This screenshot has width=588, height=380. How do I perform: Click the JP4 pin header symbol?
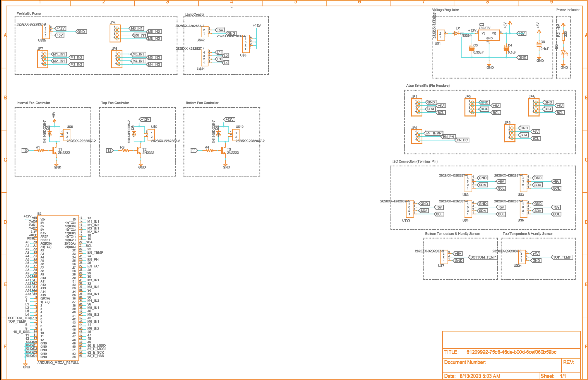115,33
